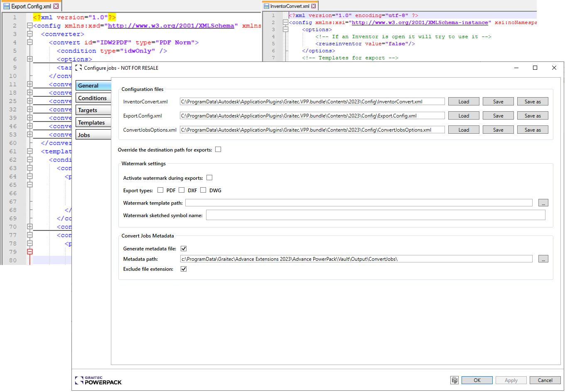Enable Activate watermark during exports
The image size is (565, 392).
point(209,178)
